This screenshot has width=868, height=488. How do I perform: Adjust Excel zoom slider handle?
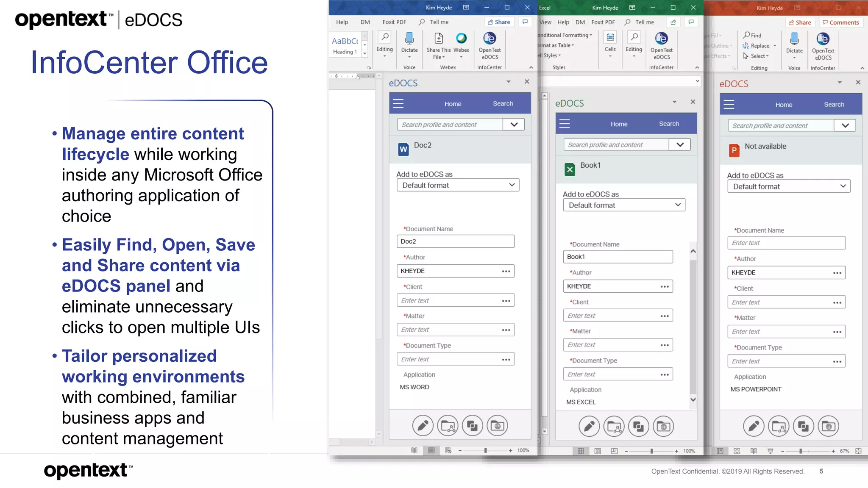pos(651,451)
